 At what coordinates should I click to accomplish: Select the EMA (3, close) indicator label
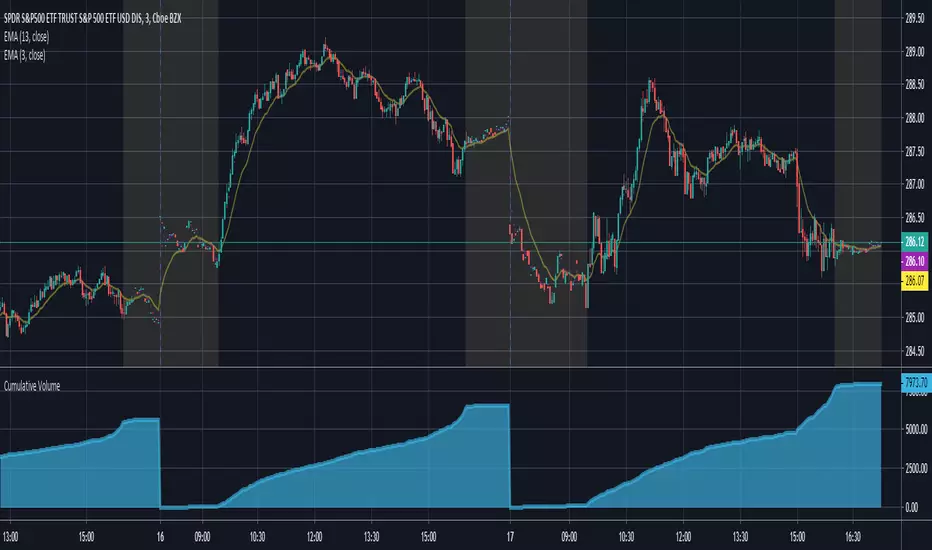pyautogui.click(x=24, y=55)
